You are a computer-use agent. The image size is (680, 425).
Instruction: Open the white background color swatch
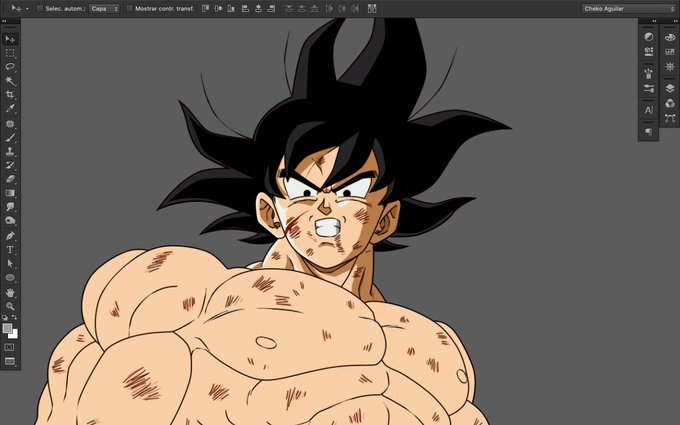[x=15, y=335]
